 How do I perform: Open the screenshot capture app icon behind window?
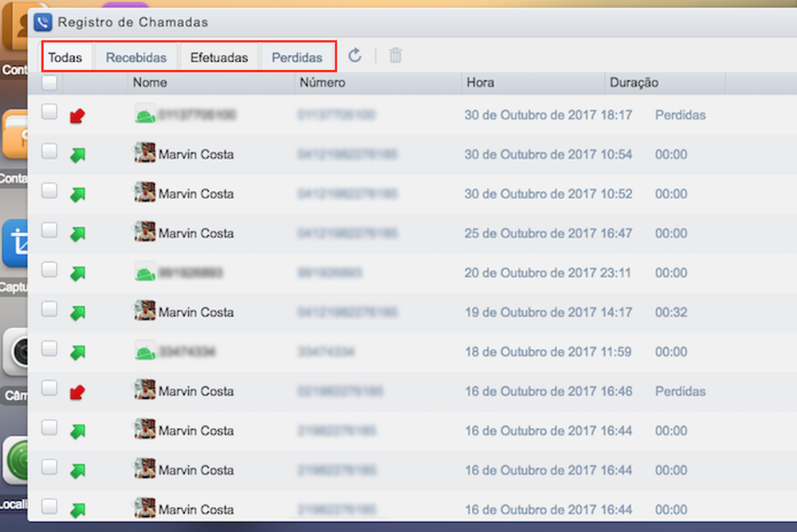pos(15,244)
